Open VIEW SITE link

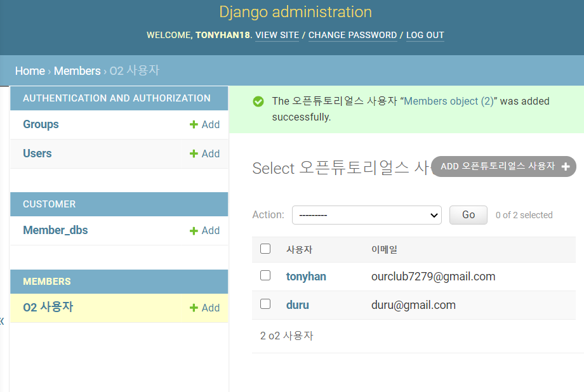point(277,35)
